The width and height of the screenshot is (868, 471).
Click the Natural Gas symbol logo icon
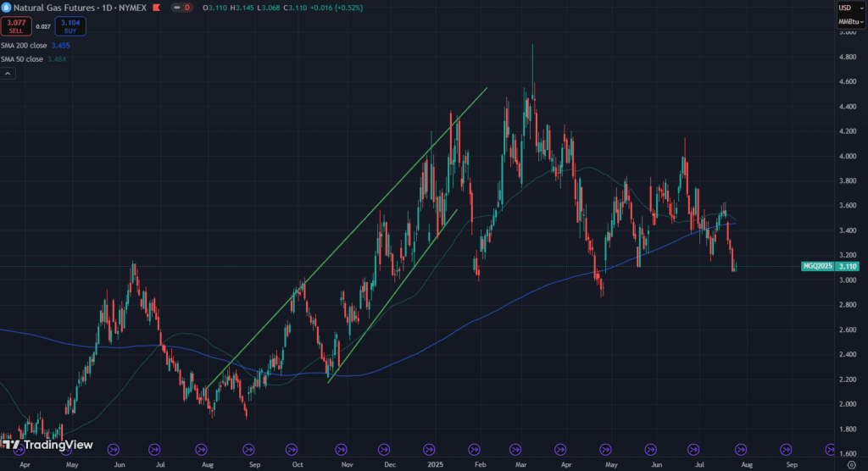[x=6, y=8]
